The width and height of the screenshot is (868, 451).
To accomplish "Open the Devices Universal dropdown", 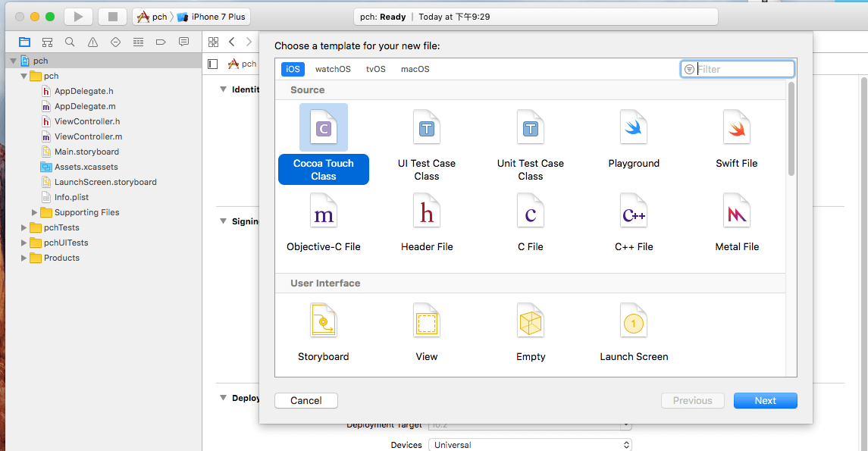I will pyautogui.click(x=530, y=445).
